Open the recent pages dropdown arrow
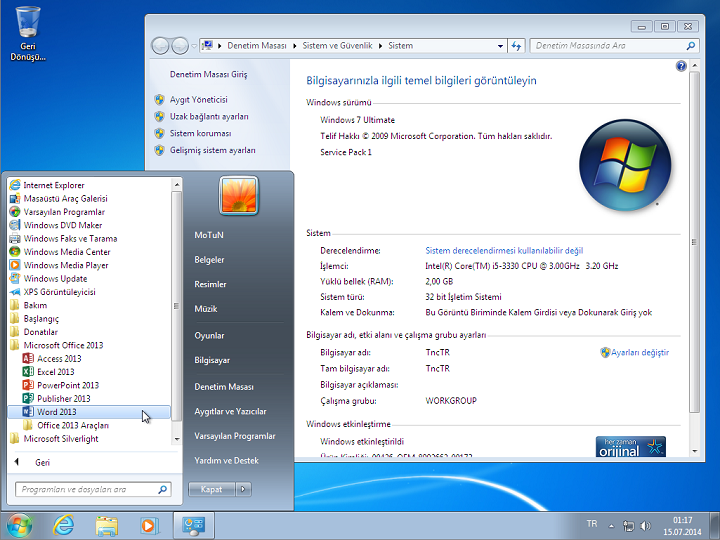Viewport: 720px width, 540px height. click(x=194, y=46)
